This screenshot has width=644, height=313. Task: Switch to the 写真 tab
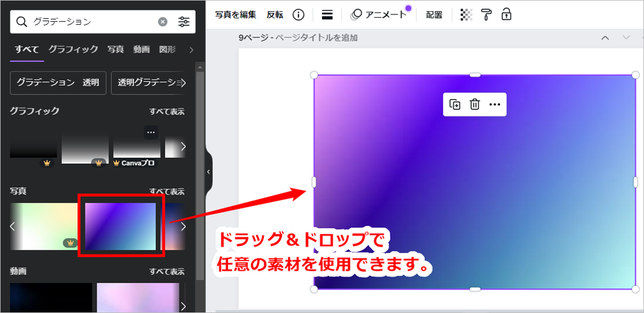pyautogui.click(x=116, y=50)
